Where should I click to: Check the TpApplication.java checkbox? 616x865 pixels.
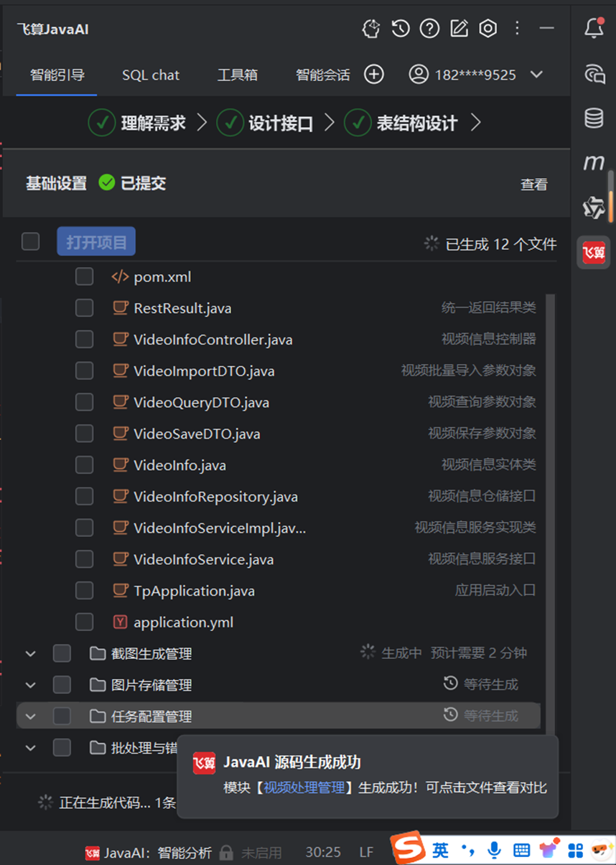pos(84,591)
